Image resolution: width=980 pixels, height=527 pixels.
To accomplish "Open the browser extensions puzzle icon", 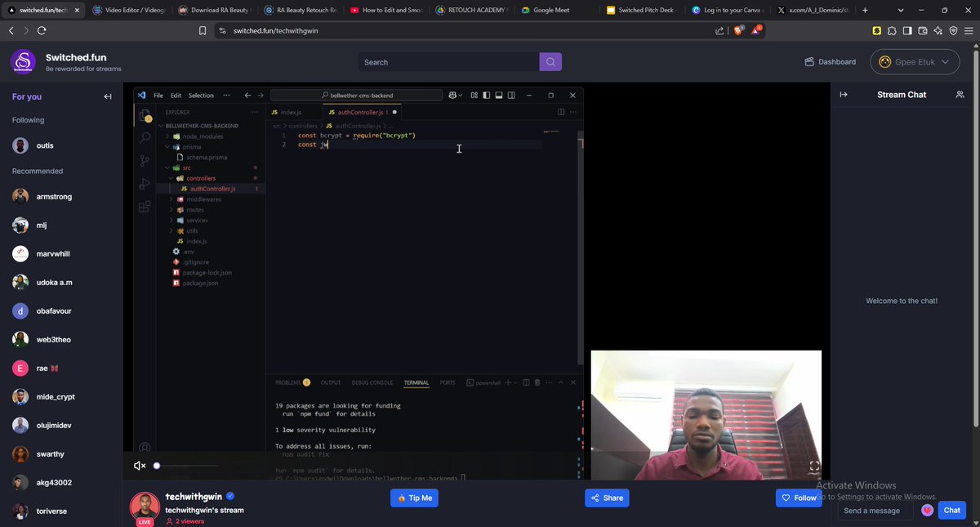I will [892, 30].
